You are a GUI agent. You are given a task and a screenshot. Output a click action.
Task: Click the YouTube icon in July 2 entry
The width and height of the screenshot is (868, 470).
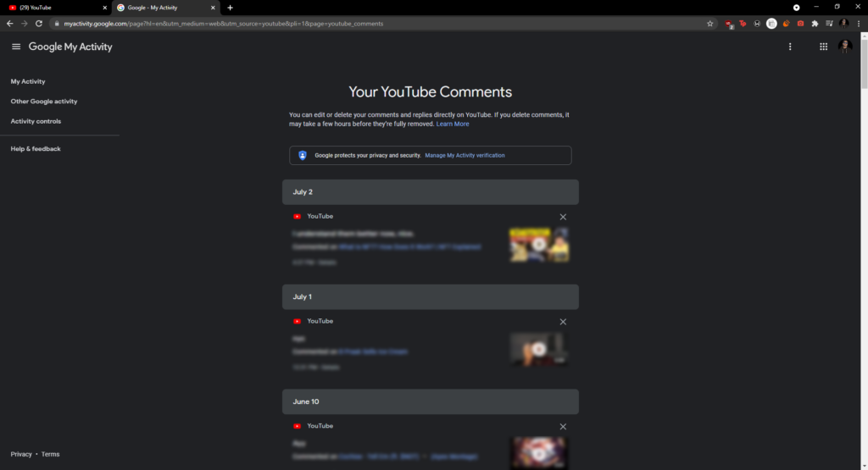click(x=298, y=216)
